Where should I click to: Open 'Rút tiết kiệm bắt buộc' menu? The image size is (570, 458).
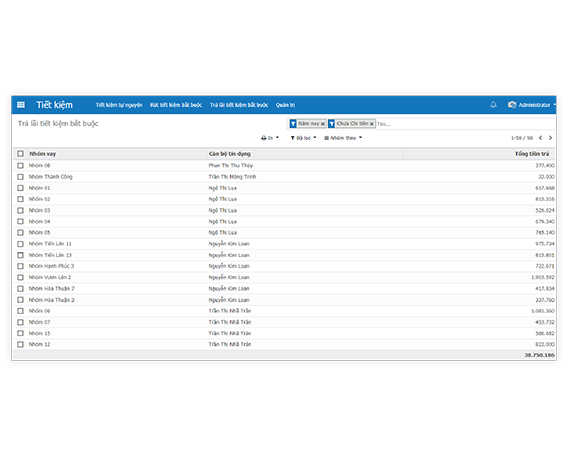click(x=176, y=105)
